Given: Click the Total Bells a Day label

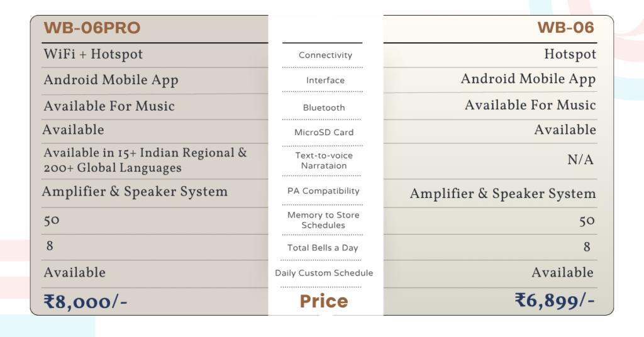Looking at the screenshot, I should click(323, 248).
